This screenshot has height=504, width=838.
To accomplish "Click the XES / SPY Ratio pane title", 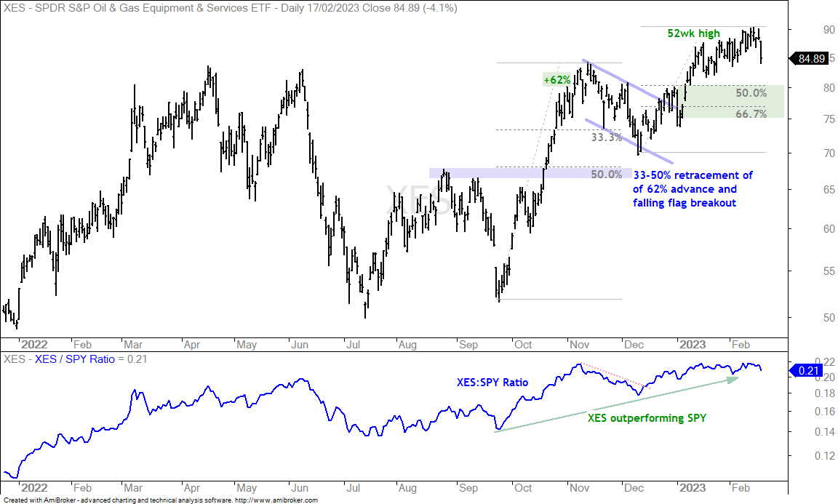I will pos(76,359).
